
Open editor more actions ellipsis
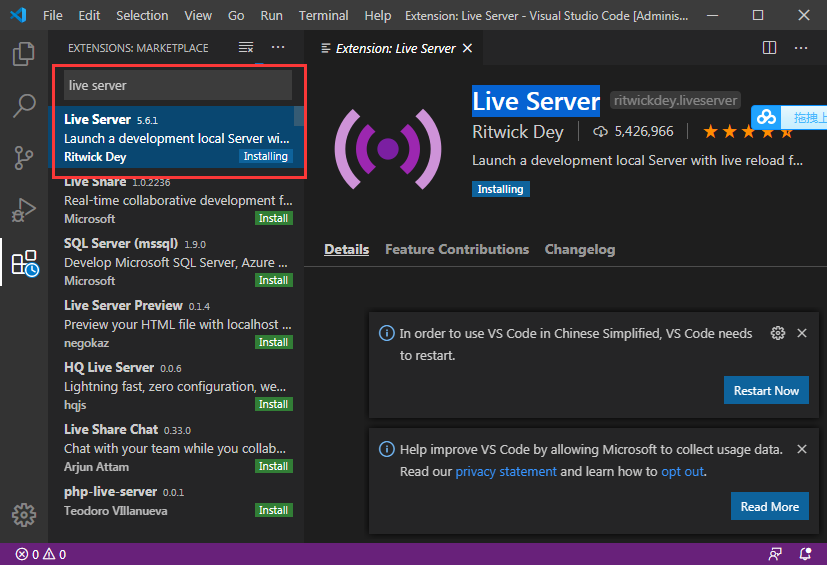pos(801,48)
